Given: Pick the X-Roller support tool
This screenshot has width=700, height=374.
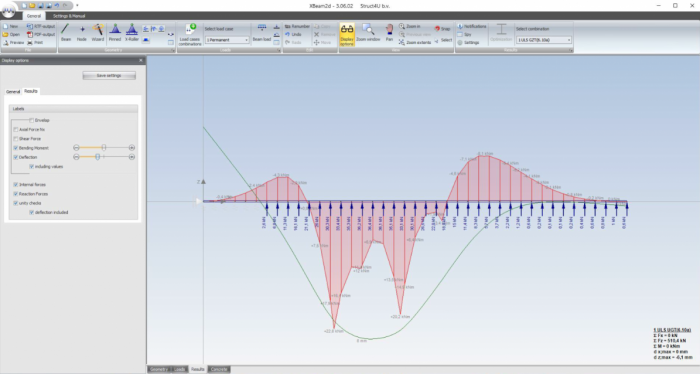Looking at the screenshot, I should (132, 33).
